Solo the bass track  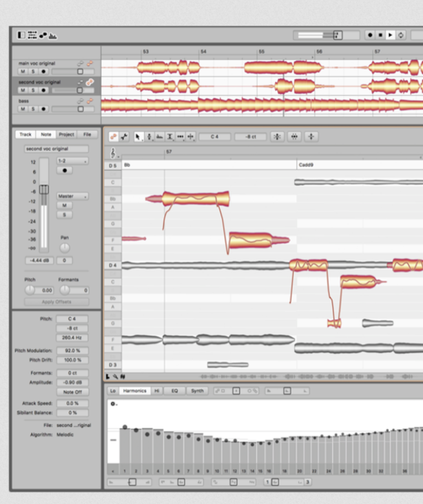[33, 109]
